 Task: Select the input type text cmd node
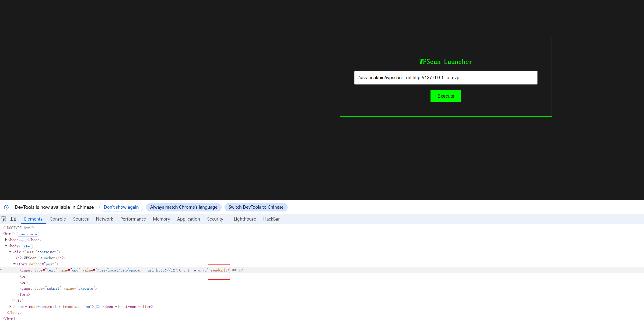click(x=125, y=270)
